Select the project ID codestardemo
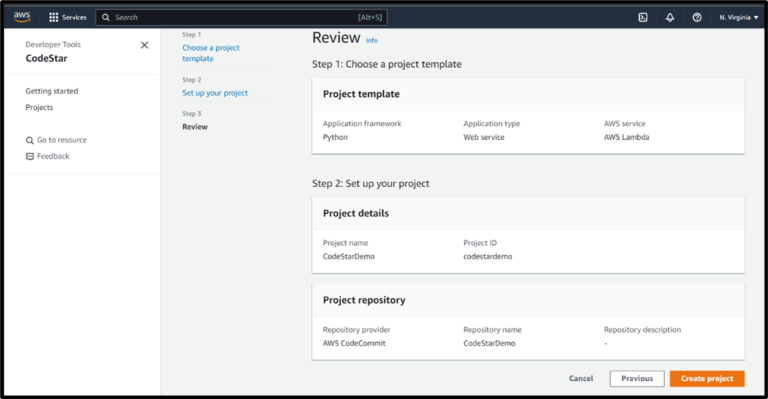 click(x=488, y=257)
